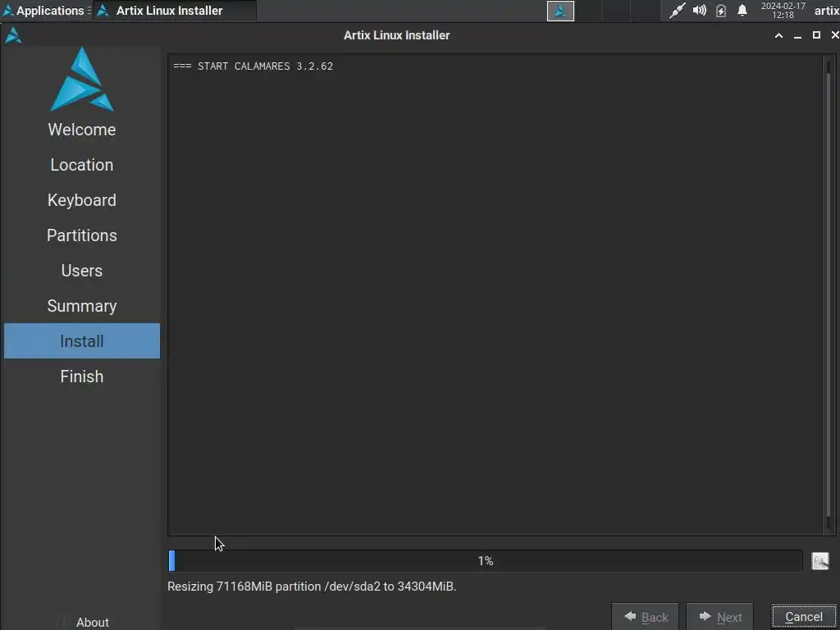Cancel the installation
This screenshot has height=630, width=840.
(804, 617)
